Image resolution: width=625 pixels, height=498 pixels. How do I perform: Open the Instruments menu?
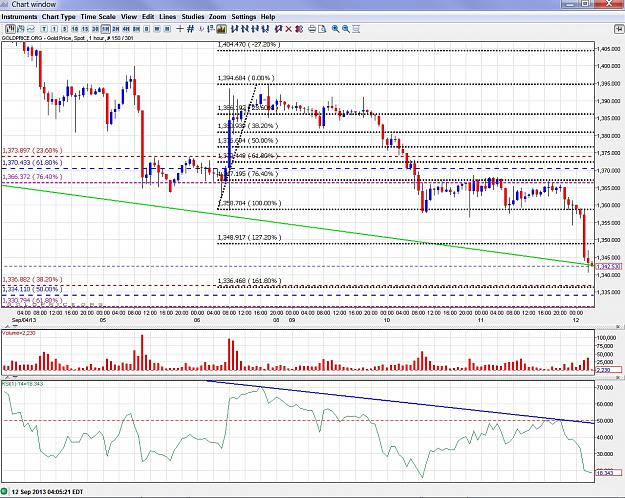(x=19, y=17)
